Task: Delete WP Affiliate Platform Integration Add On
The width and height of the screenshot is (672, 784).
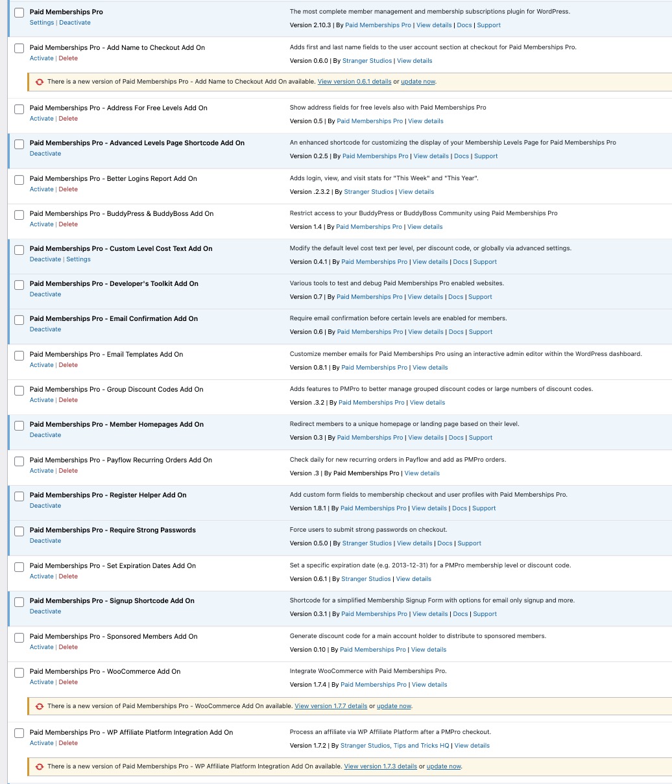Action: [x=68, y=743]
